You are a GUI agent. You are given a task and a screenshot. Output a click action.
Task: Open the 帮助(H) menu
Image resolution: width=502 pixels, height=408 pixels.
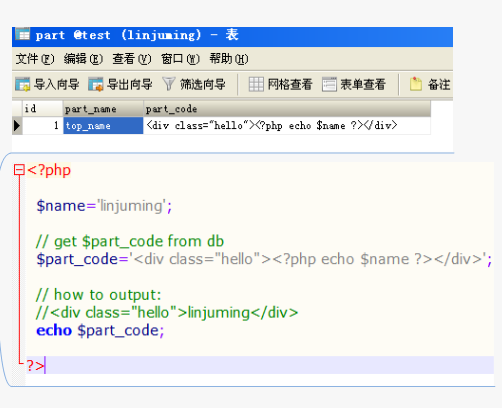pos(229,59)
